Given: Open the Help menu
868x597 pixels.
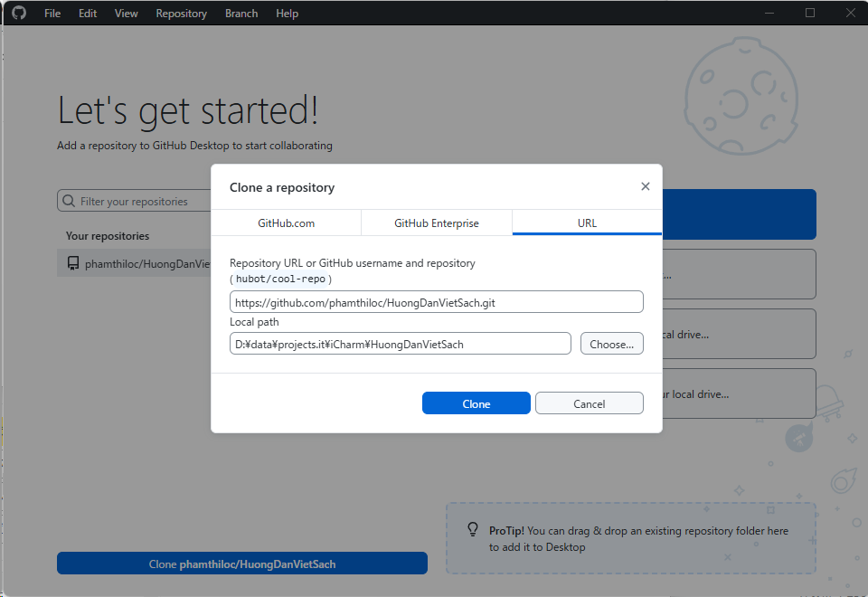Looking at the screenshot, I should (287, 14).
